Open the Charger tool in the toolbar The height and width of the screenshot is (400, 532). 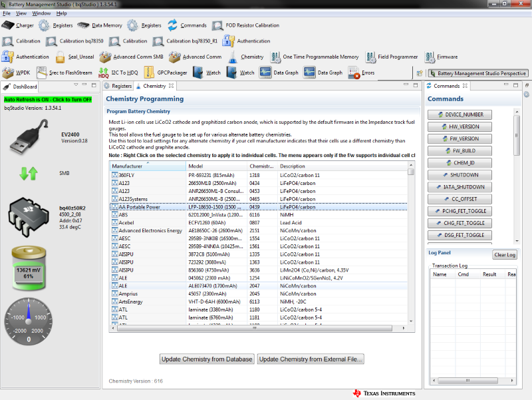pos(18,25)
